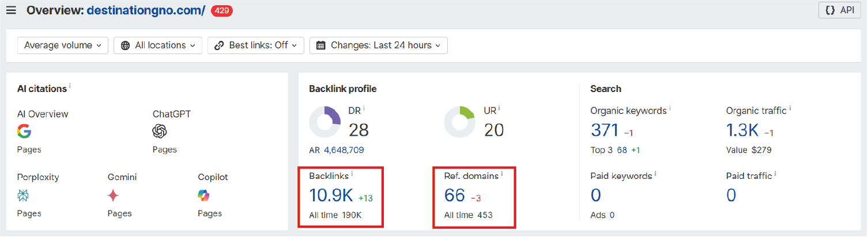Screen dimensions: 868x237
Task: Click the -3 ref. domains change value
Action: point(475,198)
